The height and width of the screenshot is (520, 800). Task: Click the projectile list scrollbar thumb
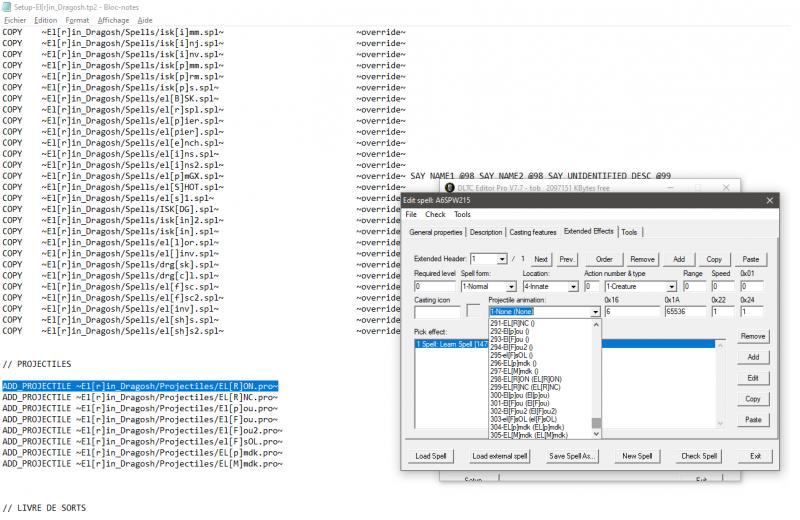tap(596, 423)
